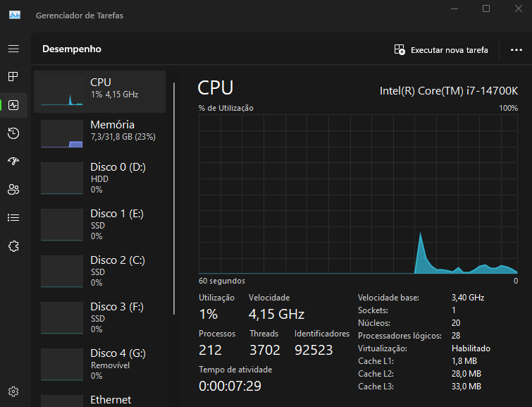The image size is (532, 407).
Task: Click the 1% Utilização value
Action: click(208, 314)
